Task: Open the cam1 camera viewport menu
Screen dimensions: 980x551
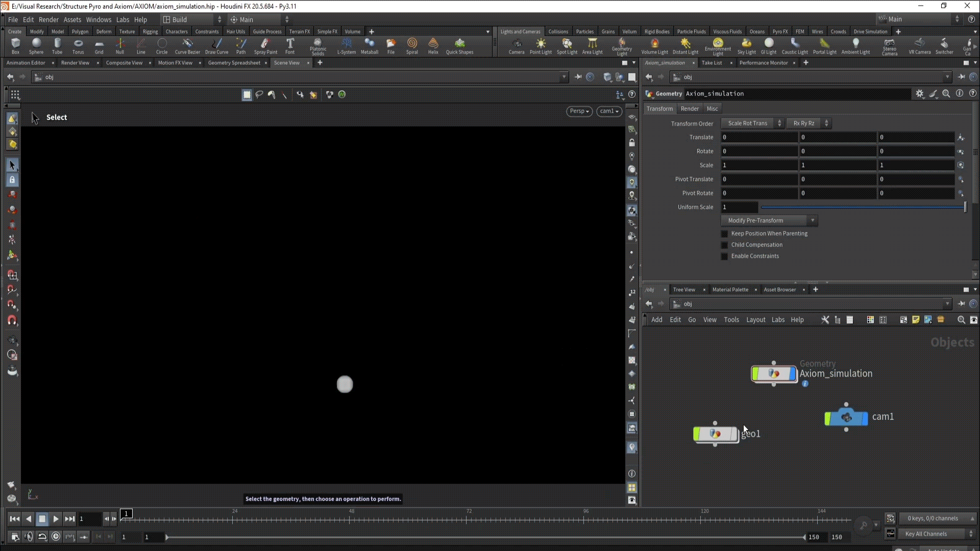Action: click(609, 111)
